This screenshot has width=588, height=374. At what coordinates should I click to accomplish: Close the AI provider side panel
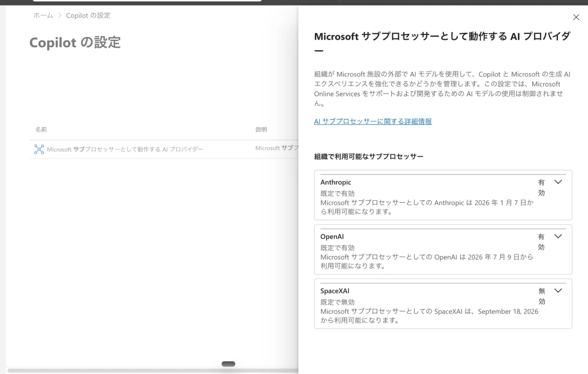point(576,17)
